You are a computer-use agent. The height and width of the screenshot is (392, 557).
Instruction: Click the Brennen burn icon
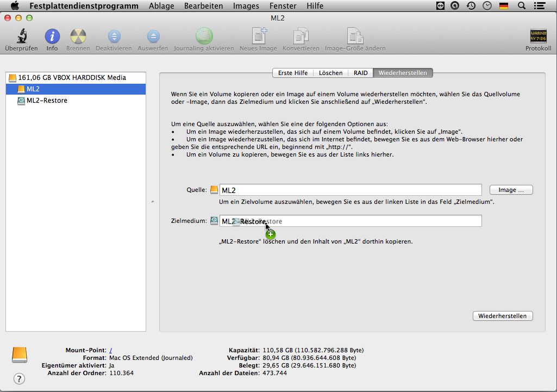pyautogui.click(x=78, y=36)
